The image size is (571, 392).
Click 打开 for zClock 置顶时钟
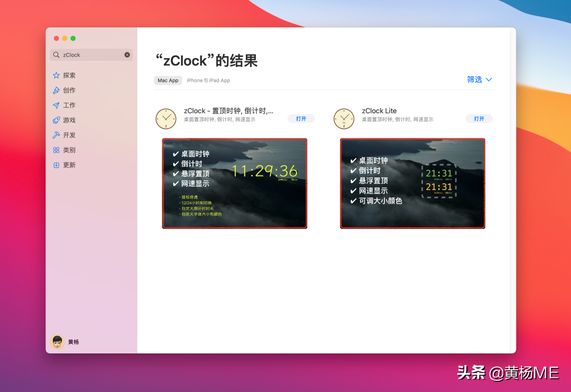[301, 119]
